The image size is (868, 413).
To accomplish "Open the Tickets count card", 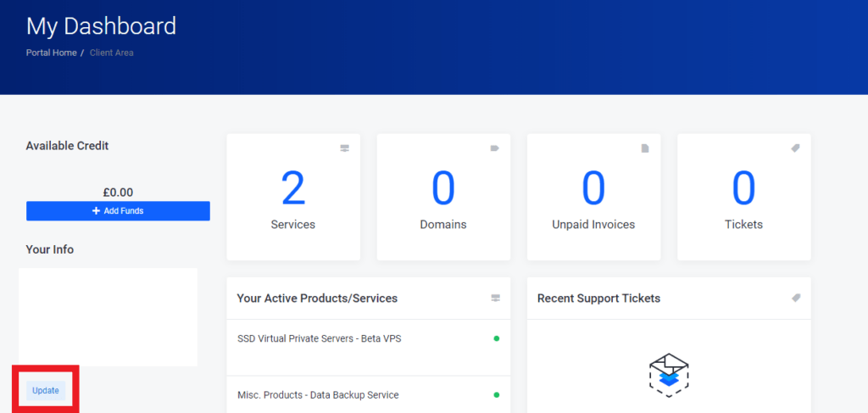I will [744, 197].
